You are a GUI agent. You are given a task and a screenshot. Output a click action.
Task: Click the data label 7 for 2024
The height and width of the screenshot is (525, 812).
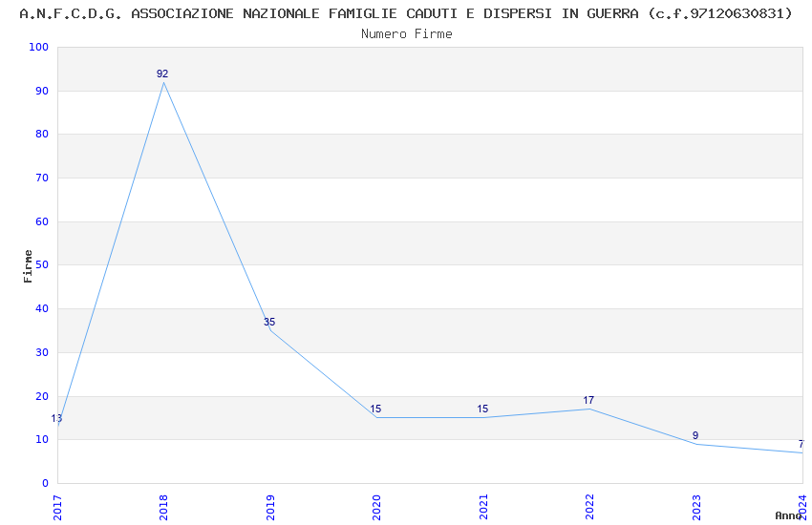pos(801,444)
